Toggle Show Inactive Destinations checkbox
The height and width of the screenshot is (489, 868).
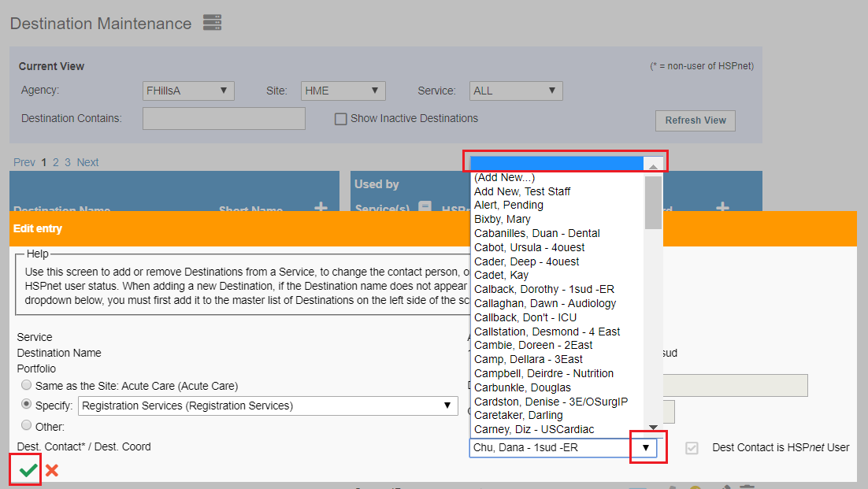click(341, 119)
